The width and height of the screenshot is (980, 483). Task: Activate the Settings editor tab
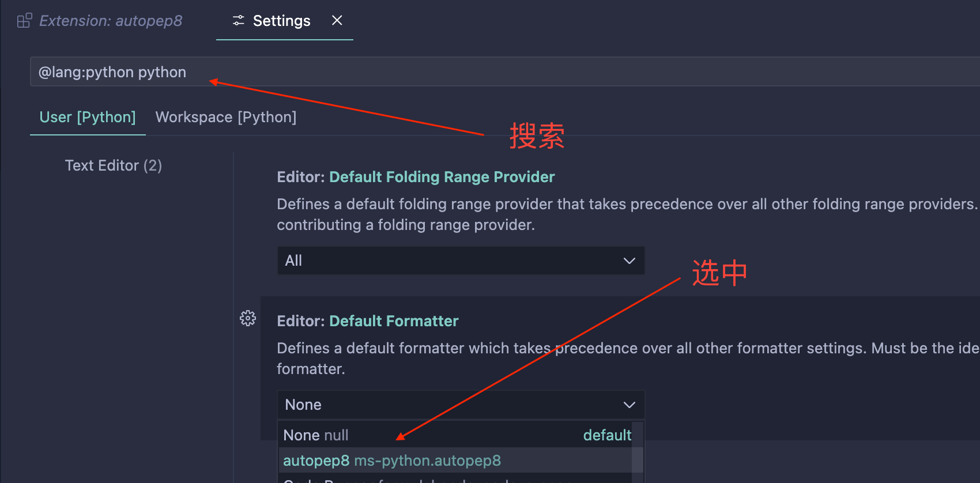tap(281, 21)
